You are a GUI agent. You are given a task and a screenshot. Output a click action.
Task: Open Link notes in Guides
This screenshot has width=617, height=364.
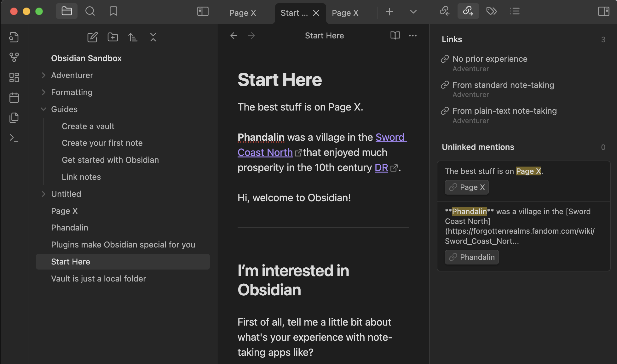[x=81, y=177]
